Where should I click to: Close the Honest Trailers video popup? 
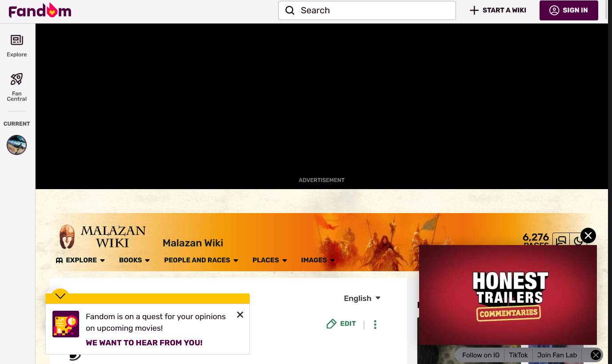click(588, 236)
